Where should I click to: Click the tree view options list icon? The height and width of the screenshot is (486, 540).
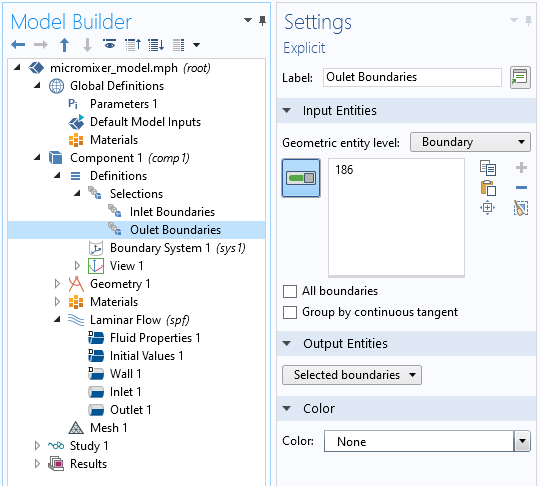coord(178,44)
